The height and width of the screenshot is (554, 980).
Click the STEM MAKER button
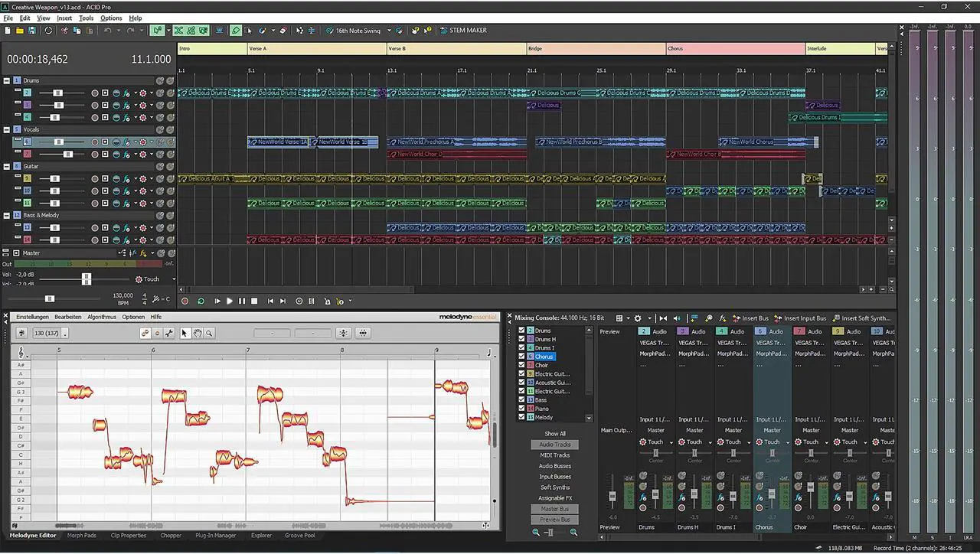464,31
